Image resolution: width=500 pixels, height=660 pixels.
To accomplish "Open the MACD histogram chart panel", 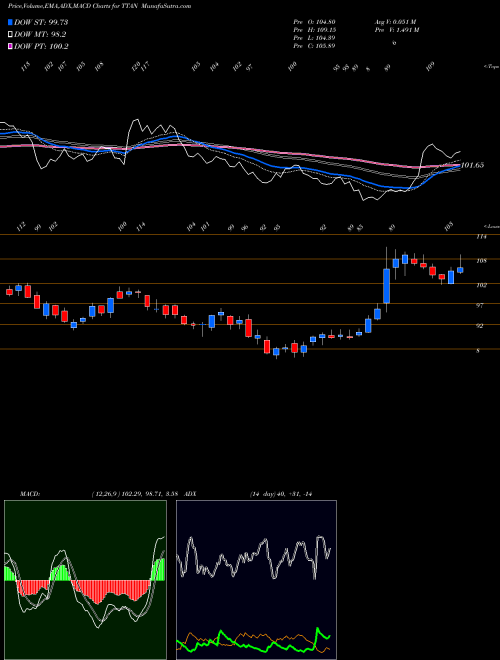I will point(85,580).
